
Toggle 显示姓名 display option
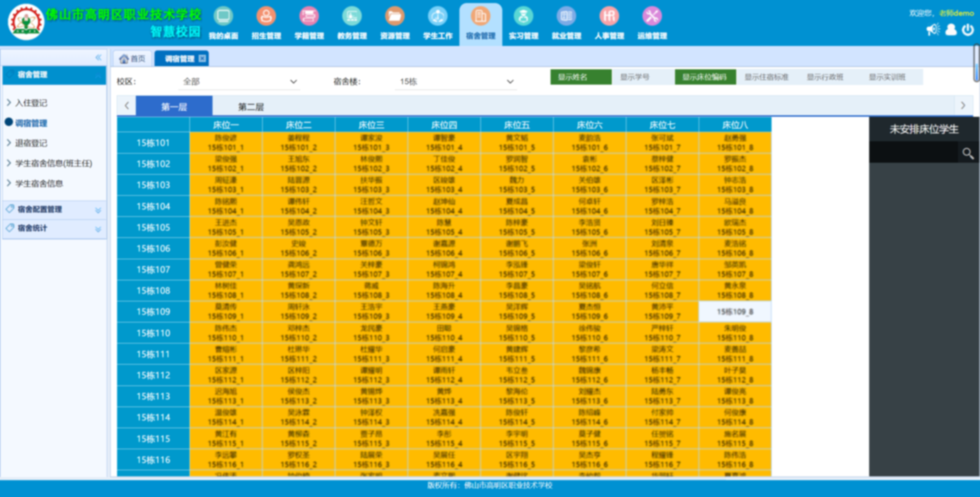(581, 77)
